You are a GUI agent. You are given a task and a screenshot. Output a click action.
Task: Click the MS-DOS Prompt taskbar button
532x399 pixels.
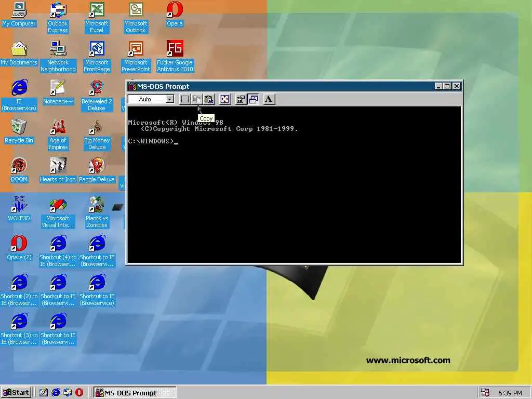[x=135, y=393]
